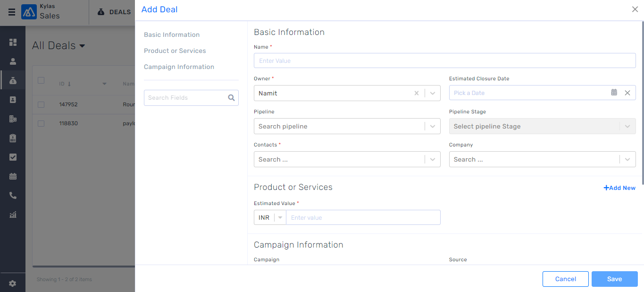Clear the Owner selection Namit

417,93
